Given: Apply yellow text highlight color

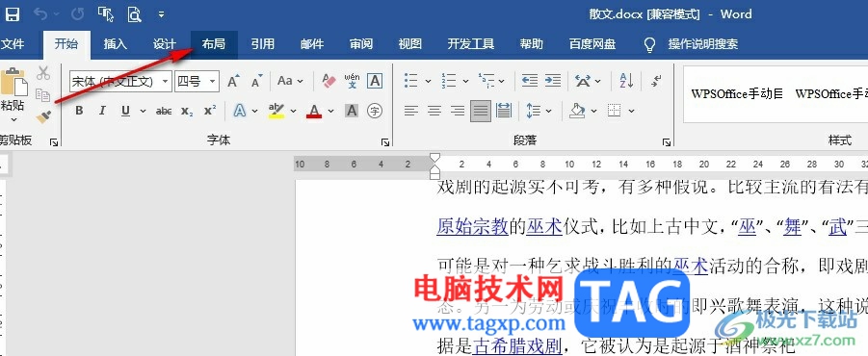Looking at the screenshot, I should [x=276, y=111].
